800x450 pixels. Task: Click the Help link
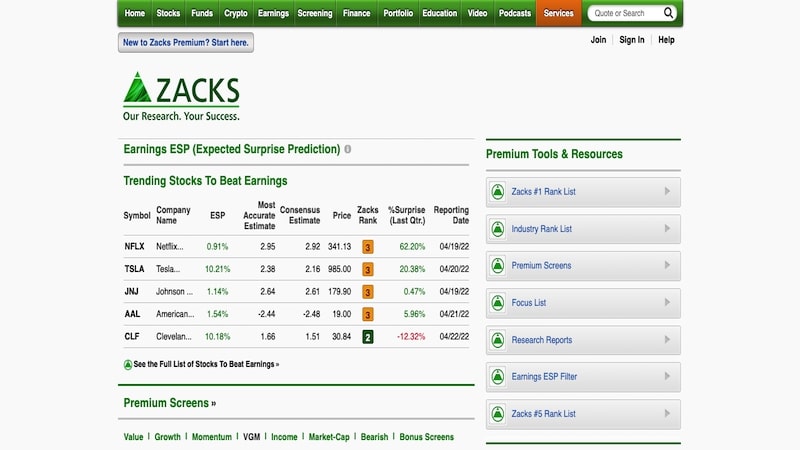666,40
